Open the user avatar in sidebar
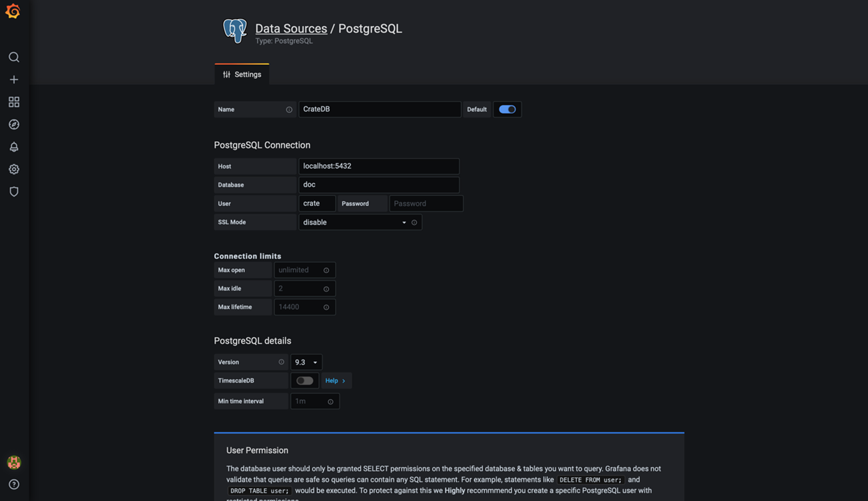 (14, 462)
